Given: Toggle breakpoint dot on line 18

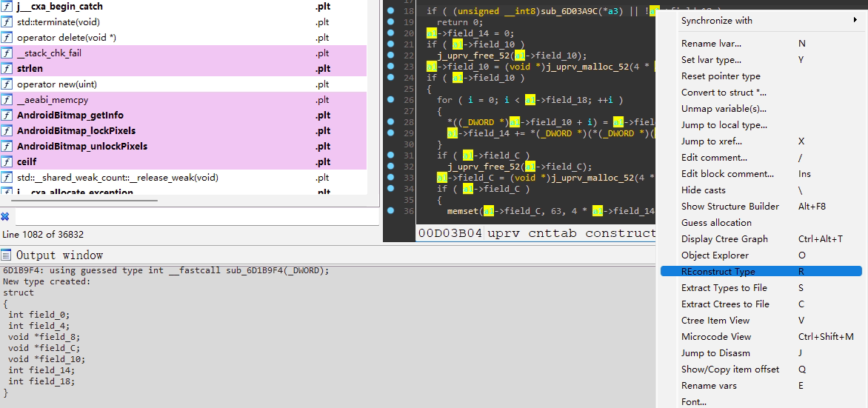Looking at the screenshot, I should (x=390, y=11).
